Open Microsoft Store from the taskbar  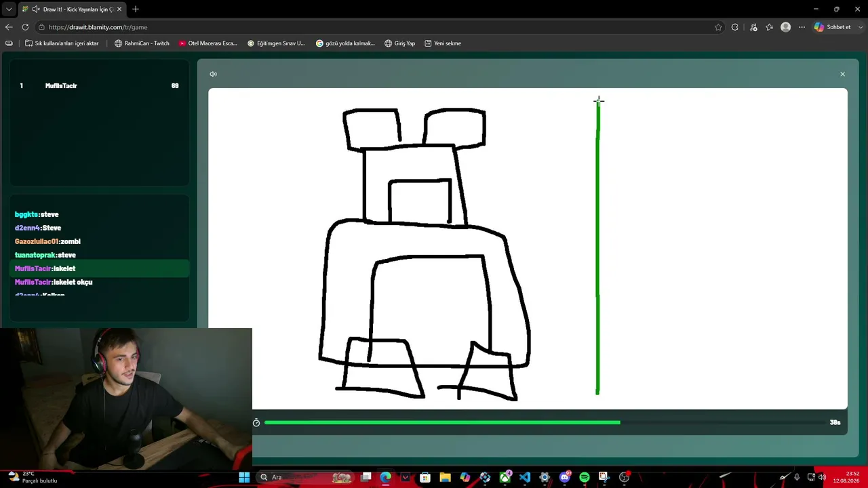pyautogui.click(x=425, y=477)
